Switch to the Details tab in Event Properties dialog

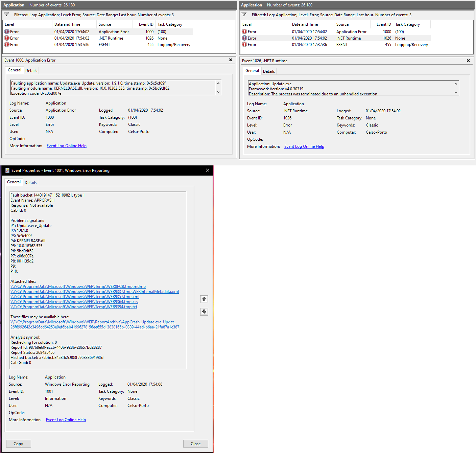coord(30,182)
